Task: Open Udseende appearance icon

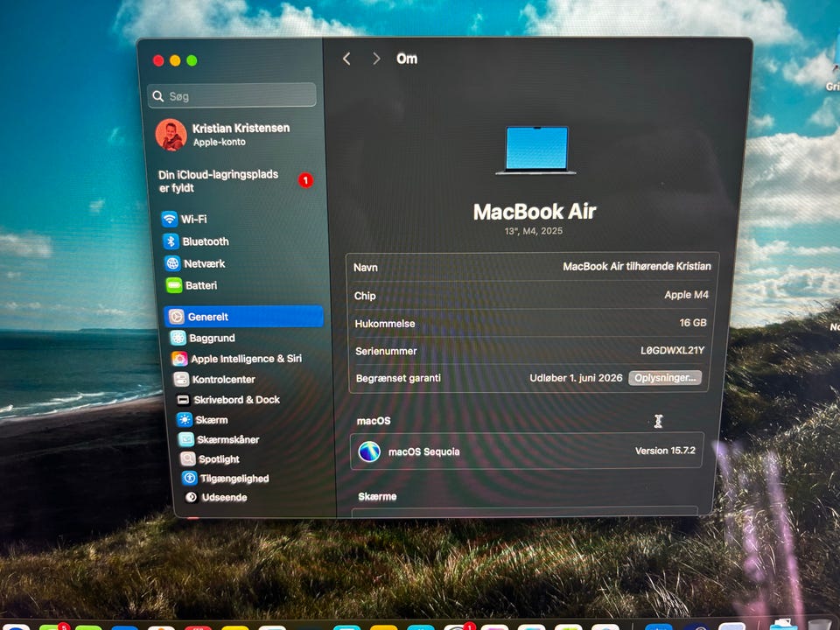Action: coord(191,497)
